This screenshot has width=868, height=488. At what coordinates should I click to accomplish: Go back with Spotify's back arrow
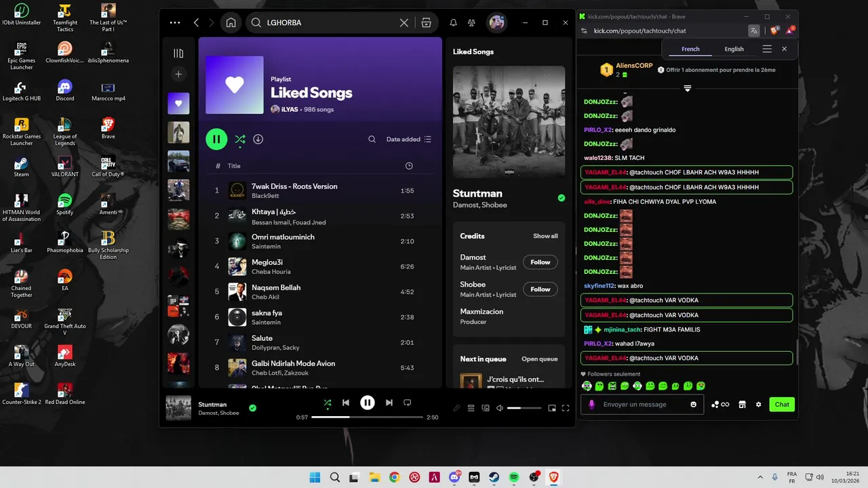[197, 22]
